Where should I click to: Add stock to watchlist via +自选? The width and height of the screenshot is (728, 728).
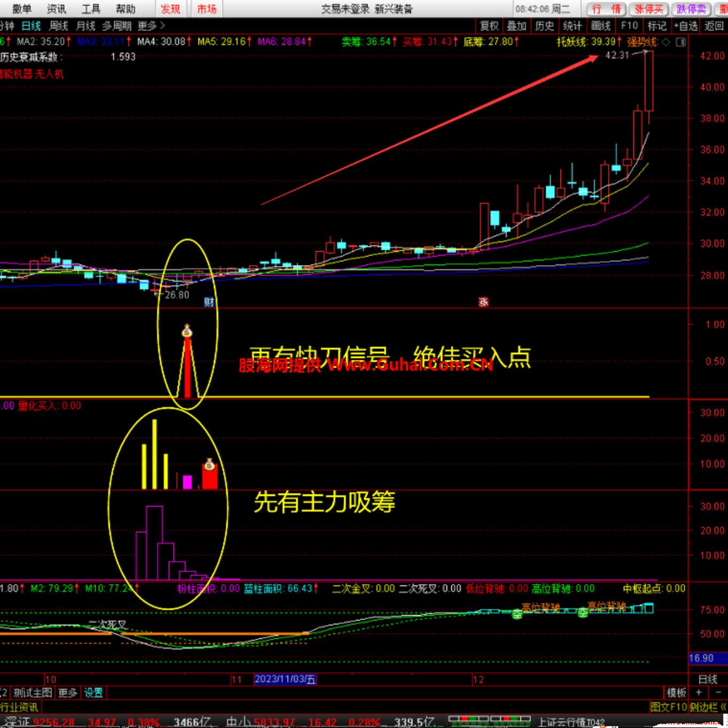pyautogui.click(x=685, y=25)
